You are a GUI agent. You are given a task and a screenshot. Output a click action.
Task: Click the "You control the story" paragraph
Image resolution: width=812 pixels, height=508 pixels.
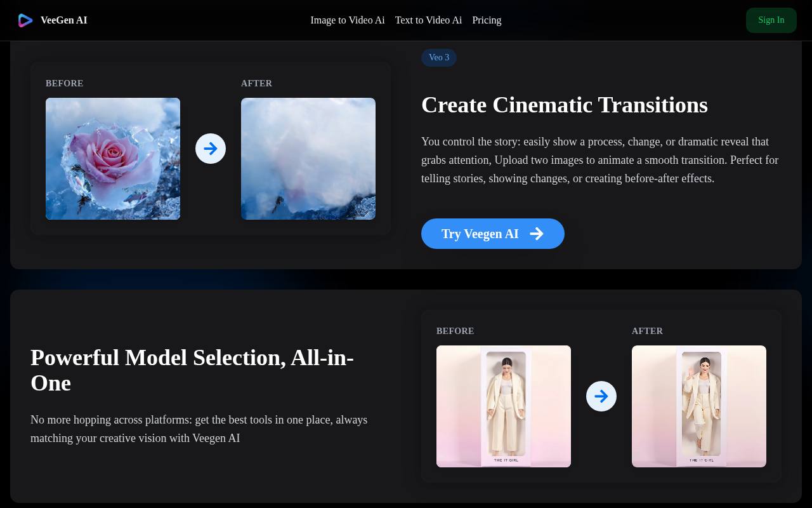(600, 160)
